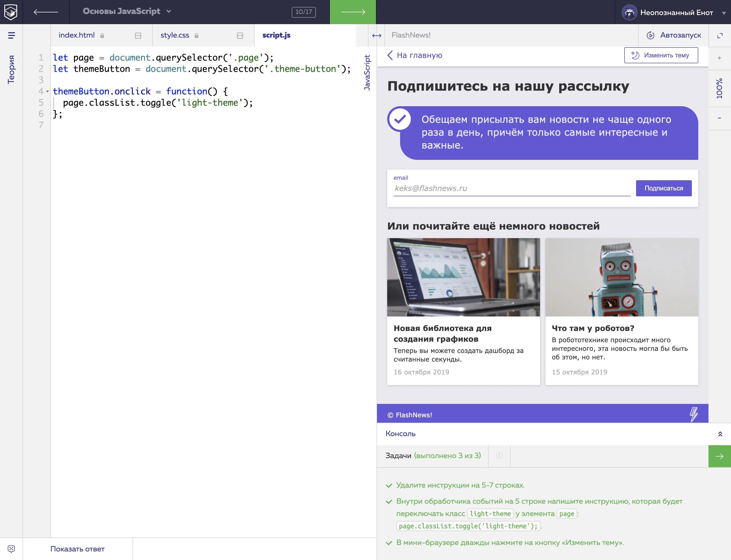Collapse the style.css editor pane
The width and height of the screenshot is (731, 560).
(240, 36)
